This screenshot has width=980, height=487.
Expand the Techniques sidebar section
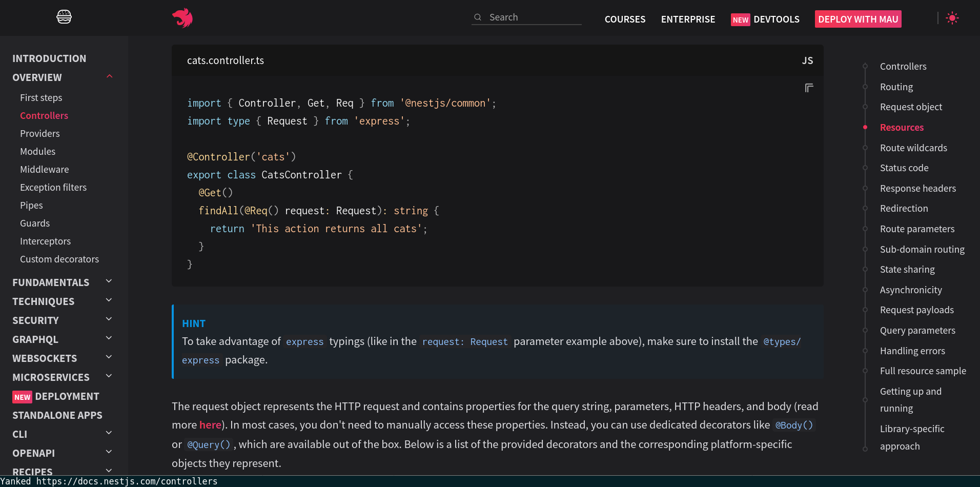(109, 300)
